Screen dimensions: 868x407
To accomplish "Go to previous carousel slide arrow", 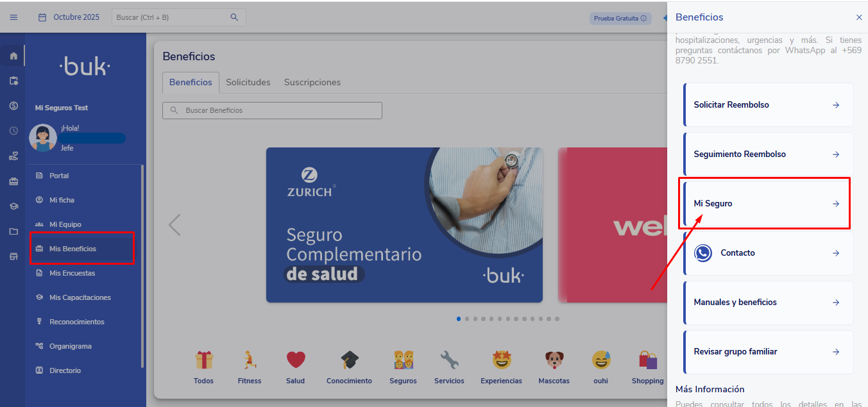I will click(x=174, y=225).
